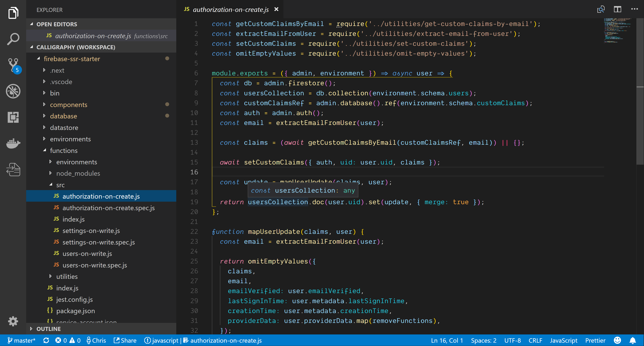The image size is (644, 346).
Task: Open notifications with the bell icon
Action: [632, 340]
